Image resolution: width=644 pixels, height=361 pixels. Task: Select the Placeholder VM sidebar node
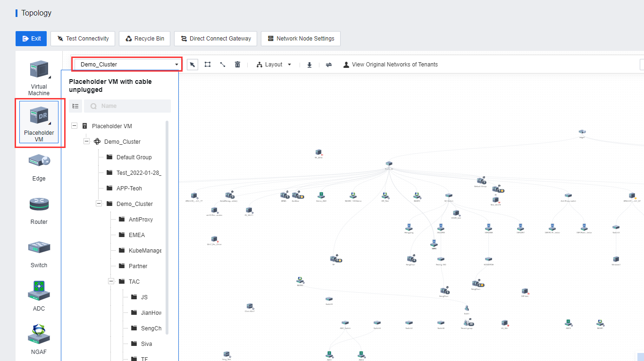(x=39, y=122)
